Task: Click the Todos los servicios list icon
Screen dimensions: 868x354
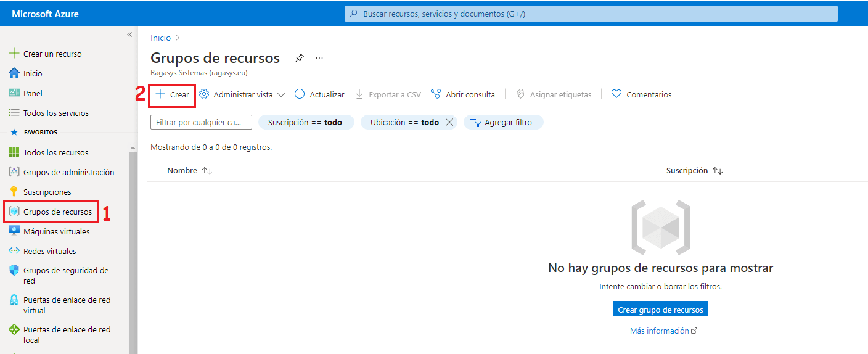Action: (x=14, y=113)
